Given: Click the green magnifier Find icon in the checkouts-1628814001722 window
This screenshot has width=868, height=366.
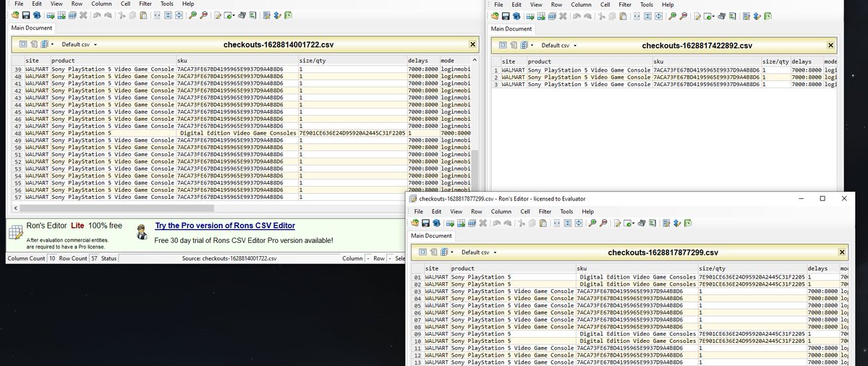Looking at the screenshot, I should (193, 15).
